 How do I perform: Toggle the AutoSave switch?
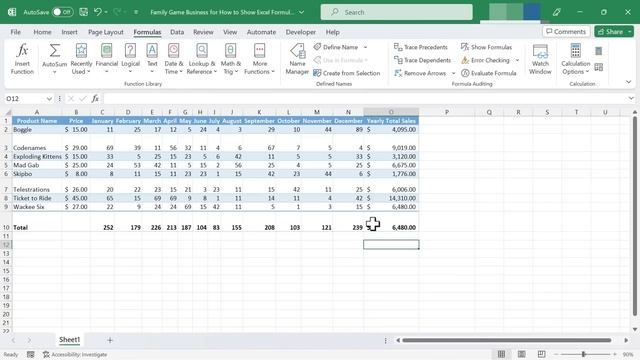[x=63, y=12]
